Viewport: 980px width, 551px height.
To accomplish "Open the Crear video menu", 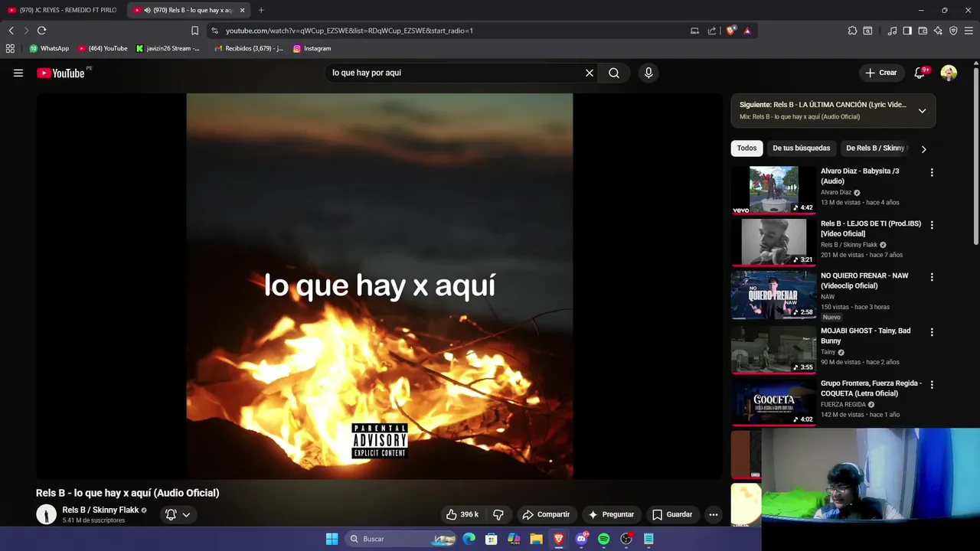I will 880,73.
